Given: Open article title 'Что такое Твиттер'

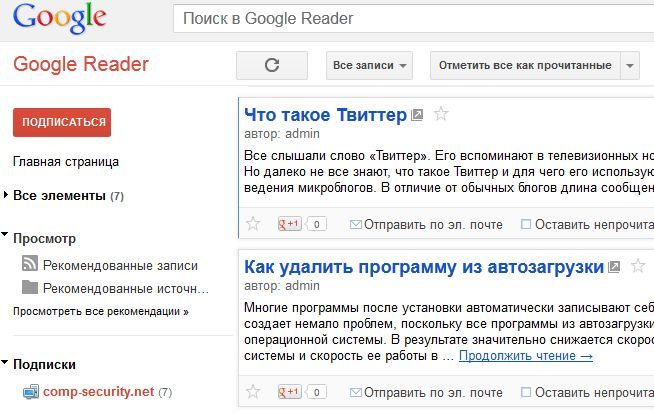Looking at the screenshot, I should [x=325, y=115].
